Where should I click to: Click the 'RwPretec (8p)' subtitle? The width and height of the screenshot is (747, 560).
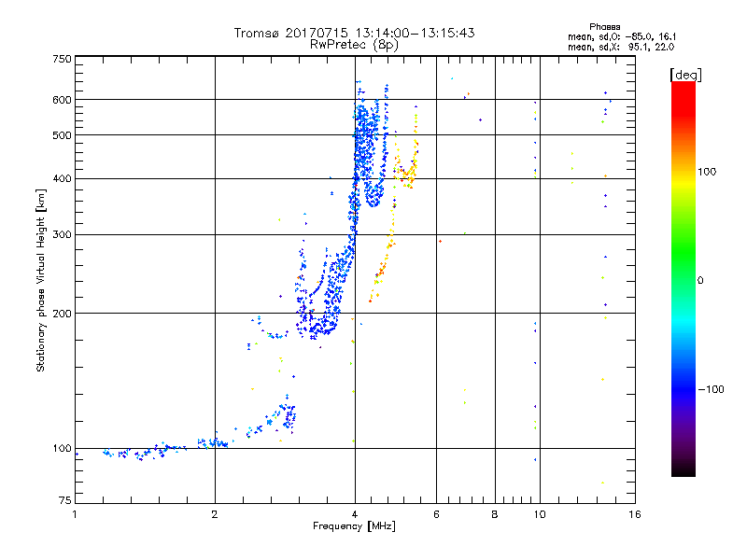tap(354, 45)
